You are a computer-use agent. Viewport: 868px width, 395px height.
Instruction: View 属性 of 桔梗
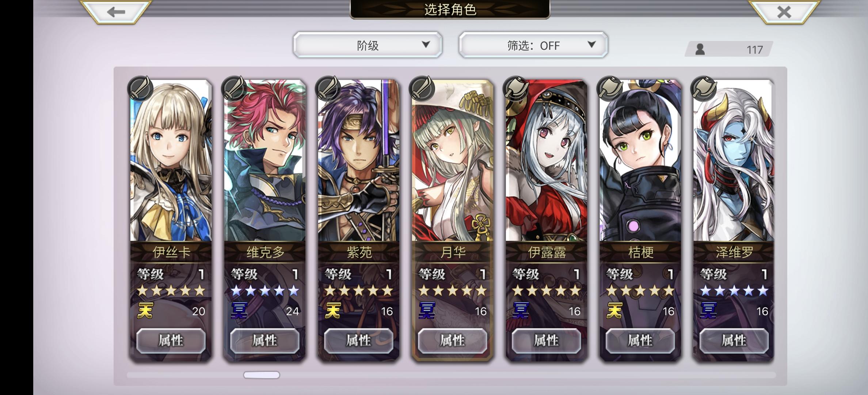pos(640,341)
